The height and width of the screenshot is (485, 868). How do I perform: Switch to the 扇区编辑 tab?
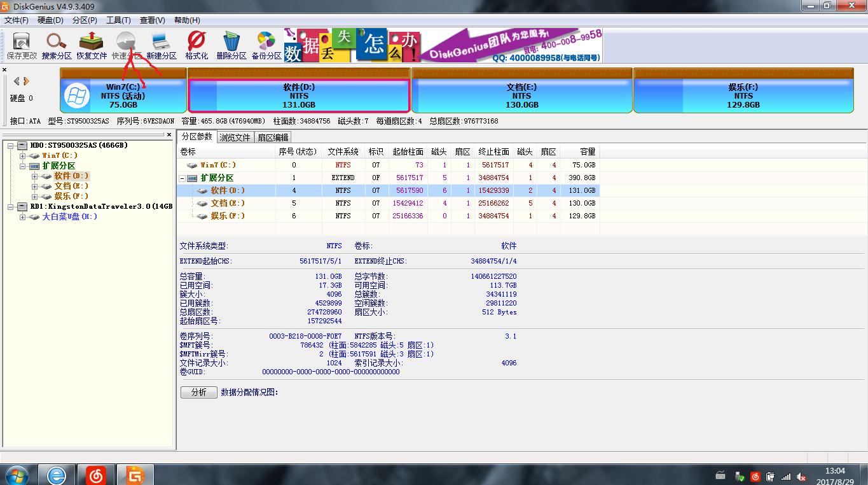(x=273, y=137)
